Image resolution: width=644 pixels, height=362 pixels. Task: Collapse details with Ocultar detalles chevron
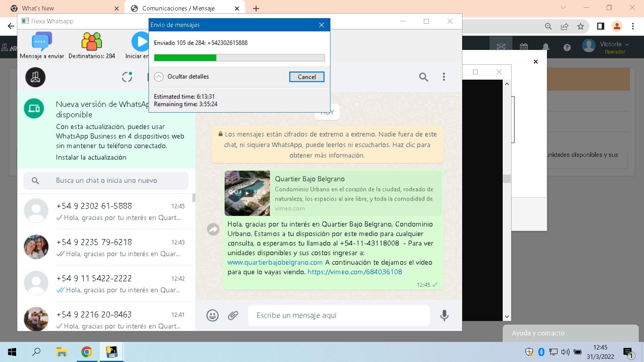(159, 77)
